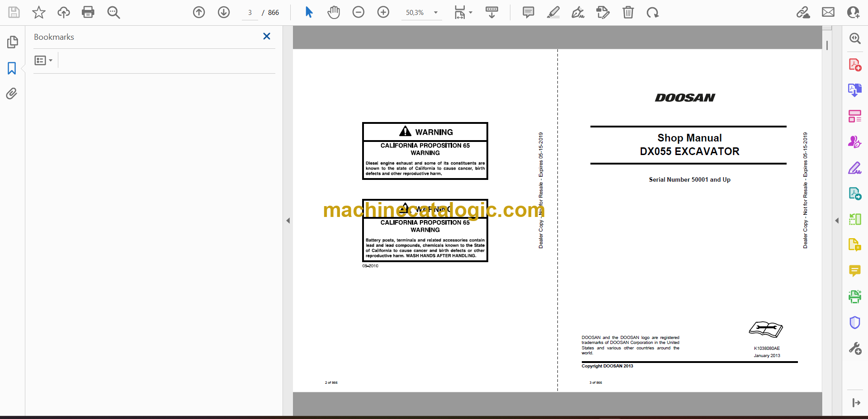The height and width of the screenshot is (419, 868).
Task: Print the document
Action: point(88,12)
